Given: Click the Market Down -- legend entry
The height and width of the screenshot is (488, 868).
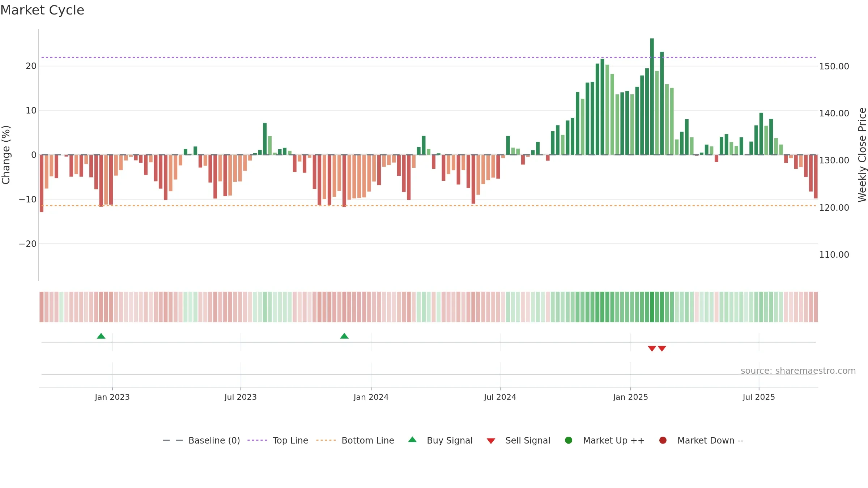Looking at the screenshot, I should (x=701, y=440).
